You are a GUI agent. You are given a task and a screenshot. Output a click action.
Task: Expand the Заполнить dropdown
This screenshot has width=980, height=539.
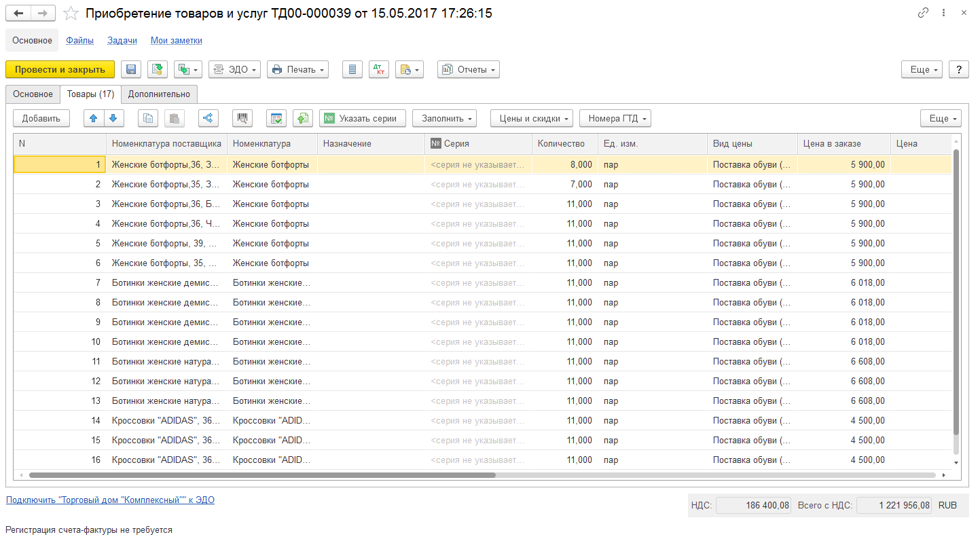[x=445, y=118]
